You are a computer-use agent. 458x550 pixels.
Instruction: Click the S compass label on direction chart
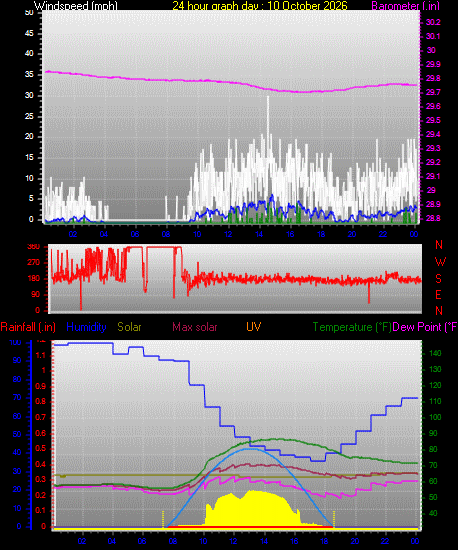pyautogui.click(x=438, y=279)
